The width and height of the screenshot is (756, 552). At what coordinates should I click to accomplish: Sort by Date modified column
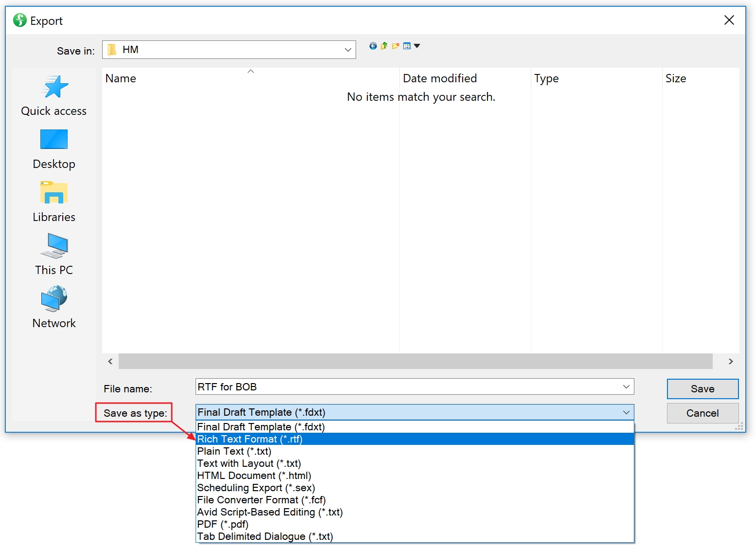(x=465, y=78)
